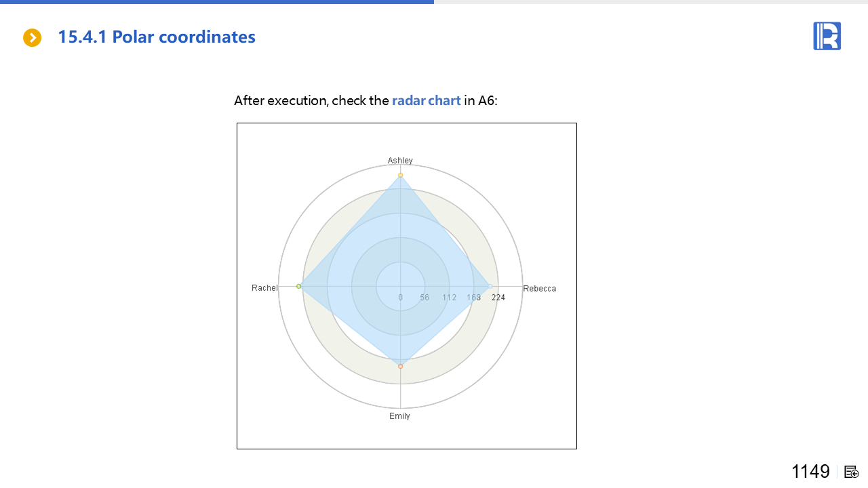Click the Ashley axis label
The image size is (868, 488).
tap(400, 161)
